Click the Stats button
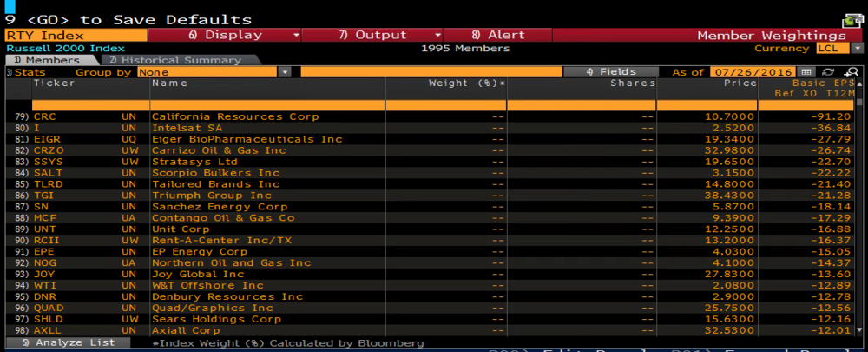The image size is (868, 352). 26,72
